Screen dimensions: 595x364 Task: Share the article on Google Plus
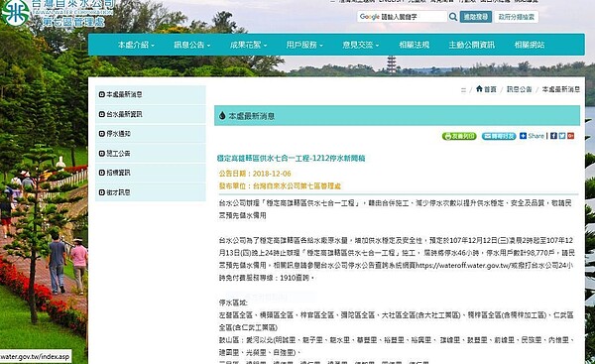571,136
